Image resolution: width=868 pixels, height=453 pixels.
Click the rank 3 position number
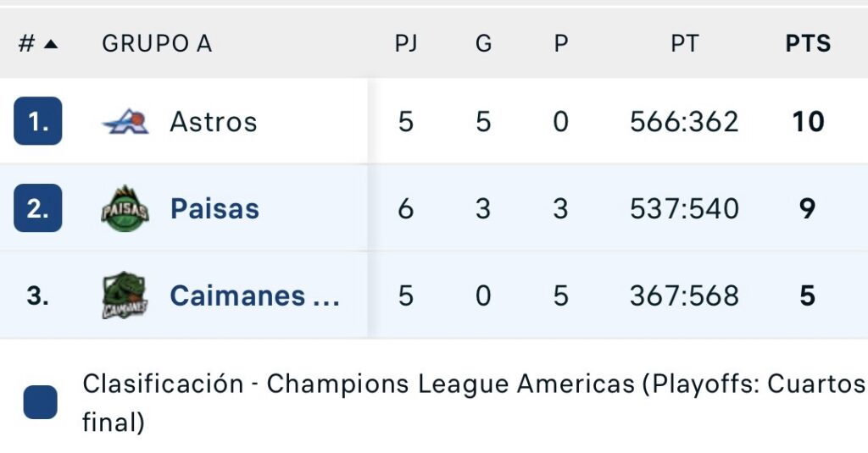click(38, 296)
